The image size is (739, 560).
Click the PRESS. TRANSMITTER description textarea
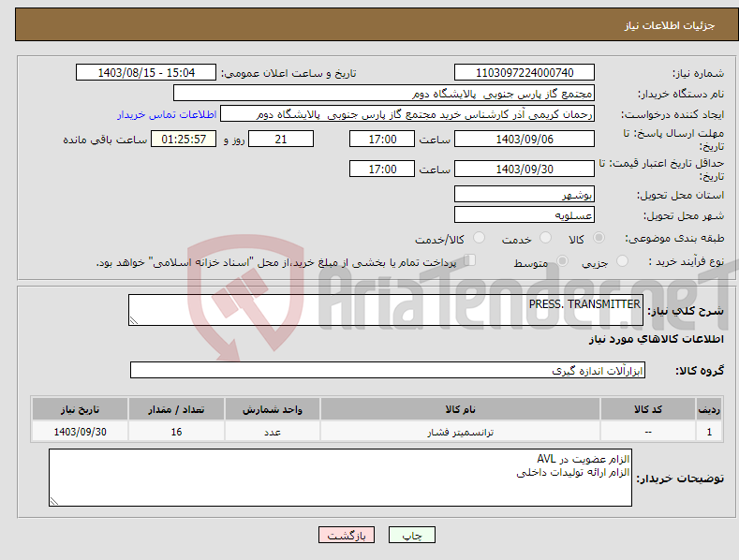coord(386,310)
